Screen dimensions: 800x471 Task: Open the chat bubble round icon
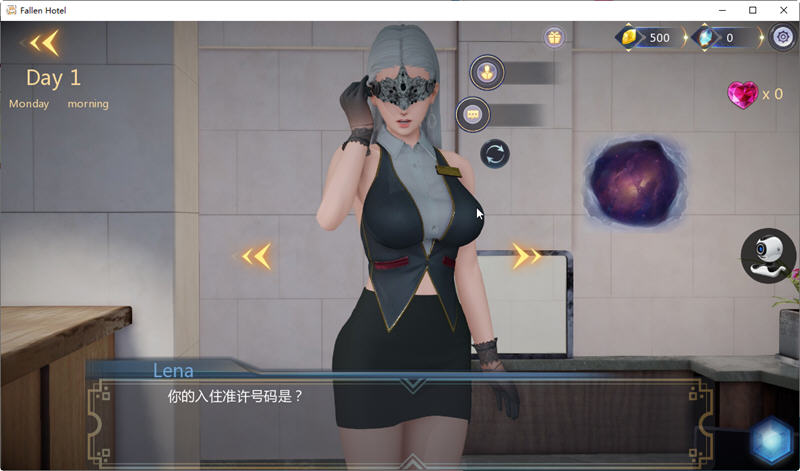point(472,114)
